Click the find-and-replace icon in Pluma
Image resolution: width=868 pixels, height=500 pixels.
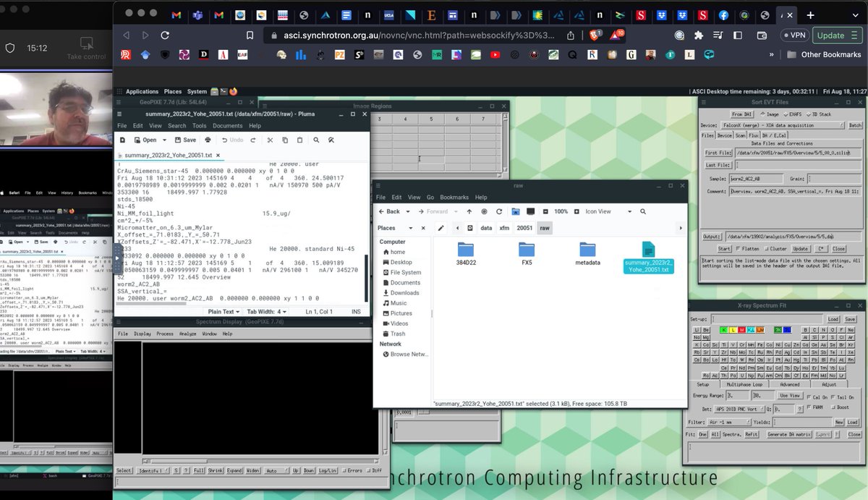click(331, 140)
